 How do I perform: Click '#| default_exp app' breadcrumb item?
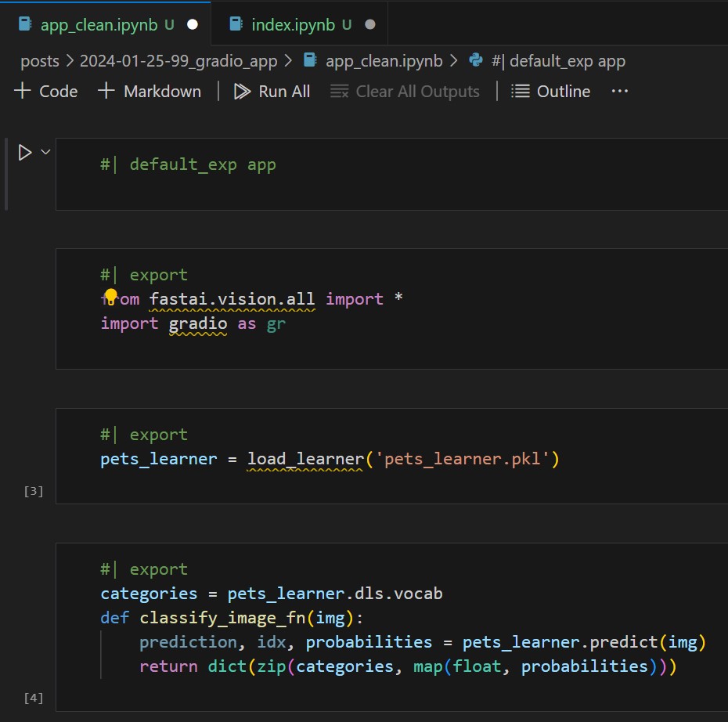click(x=558, y=61)
